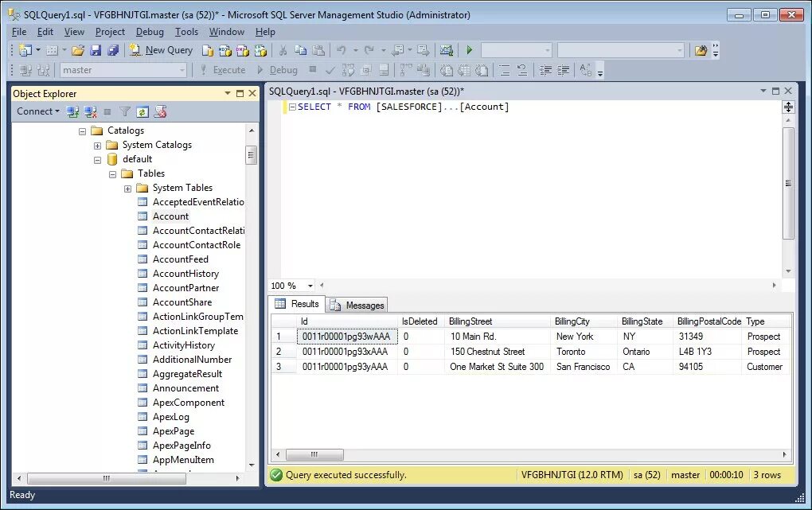Screen dimensions: 812x510
Task: Expand the System Catalogs node
Action: (97, 146)
